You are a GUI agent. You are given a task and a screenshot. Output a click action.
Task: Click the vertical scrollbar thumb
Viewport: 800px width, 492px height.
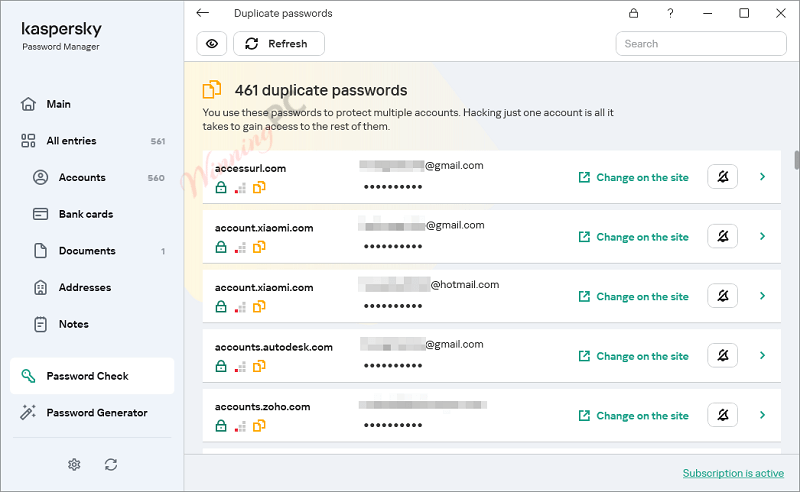(796, 160)
